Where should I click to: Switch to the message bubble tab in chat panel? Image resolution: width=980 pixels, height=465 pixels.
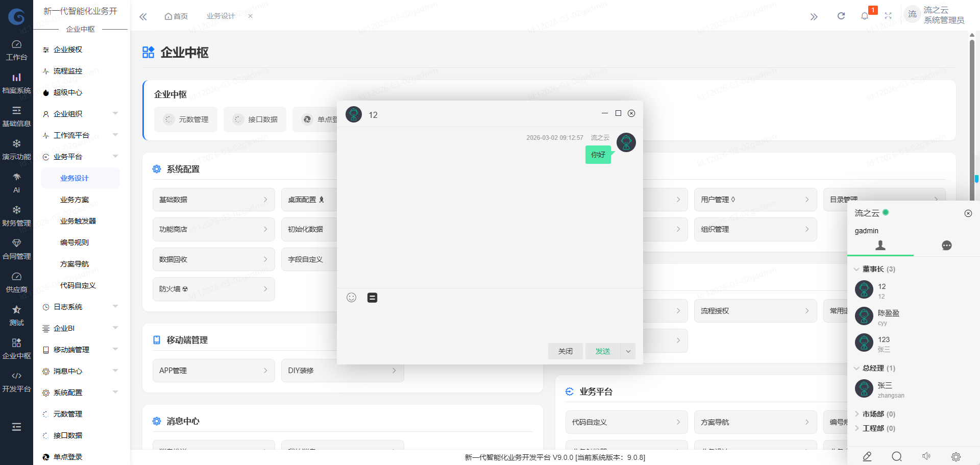click(x=947, y=246)
